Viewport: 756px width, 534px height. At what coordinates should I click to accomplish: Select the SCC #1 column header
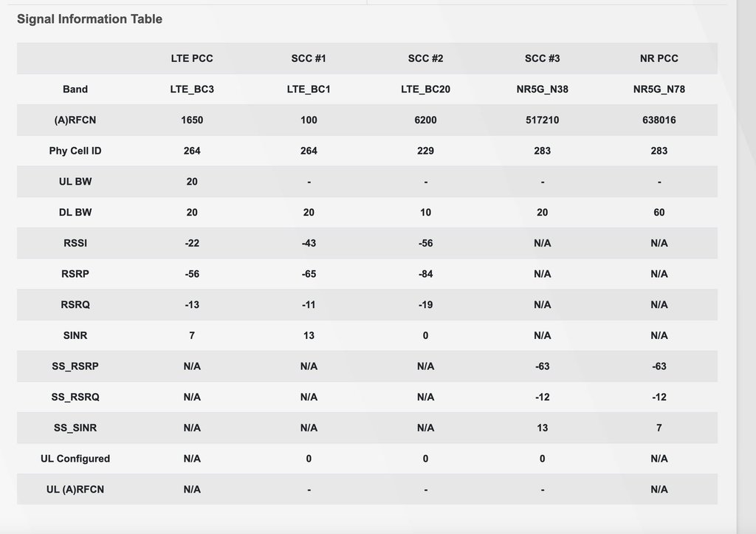click(x=309, y=58)
